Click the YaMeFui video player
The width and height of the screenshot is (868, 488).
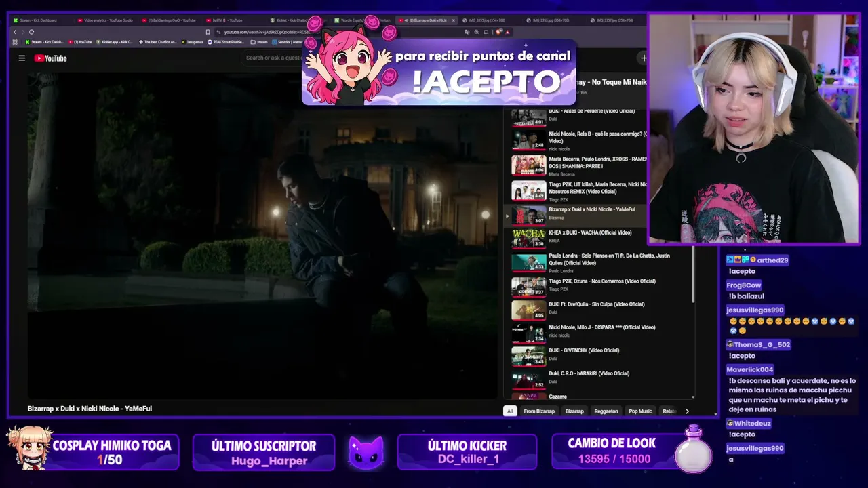pyautogui.click(x=262, y=235)
